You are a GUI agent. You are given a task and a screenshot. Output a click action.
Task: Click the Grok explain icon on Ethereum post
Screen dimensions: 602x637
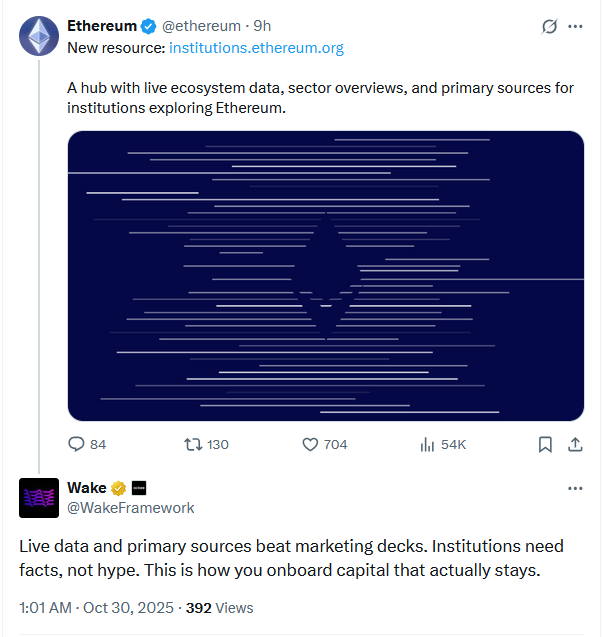pos(548,27)
